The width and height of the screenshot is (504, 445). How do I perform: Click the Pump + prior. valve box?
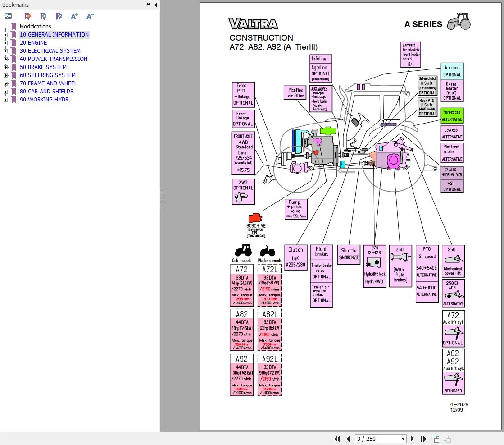click(296, 209)
